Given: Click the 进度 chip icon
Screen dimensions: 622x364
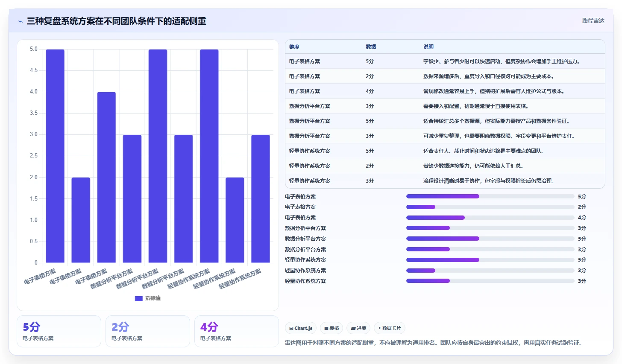Looking at the screenshot, I should pyautogui.click(x=353, y=328).
